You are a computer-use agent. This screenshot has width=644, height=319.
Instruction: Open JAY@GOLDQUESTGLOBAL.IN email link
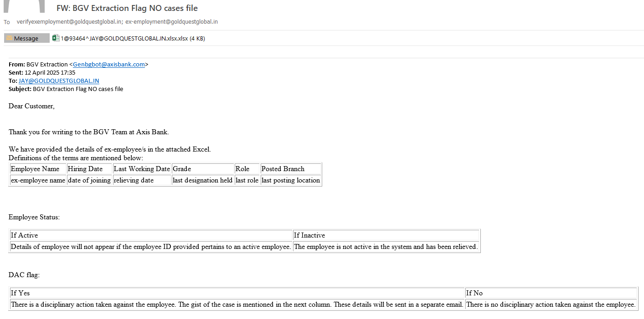tap(59, 81)
